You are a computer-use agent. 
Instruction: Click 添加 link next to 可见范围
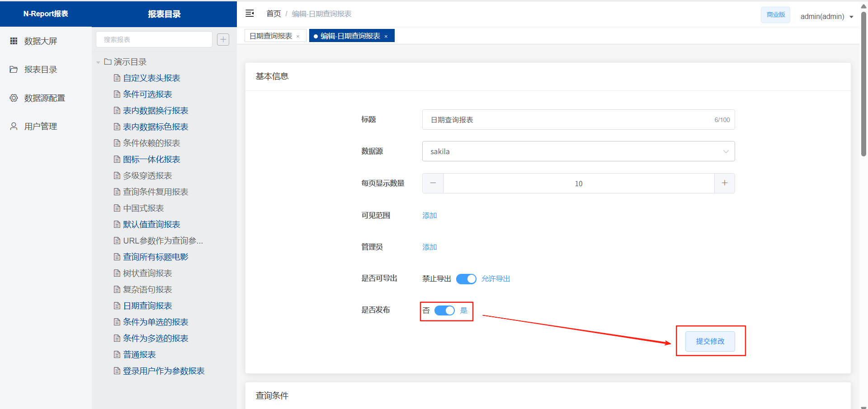point(429,216)
